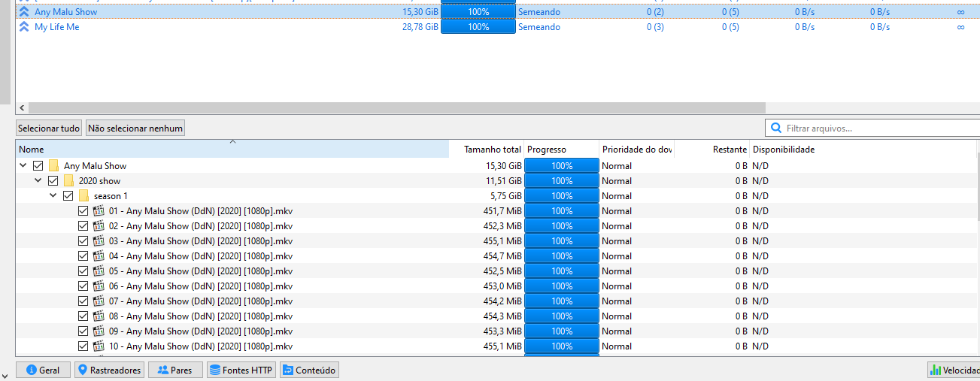The width and height of the screenshot is (980, 381).
Task: Click Não selecionar nenhum button
Action: point(135,129)
